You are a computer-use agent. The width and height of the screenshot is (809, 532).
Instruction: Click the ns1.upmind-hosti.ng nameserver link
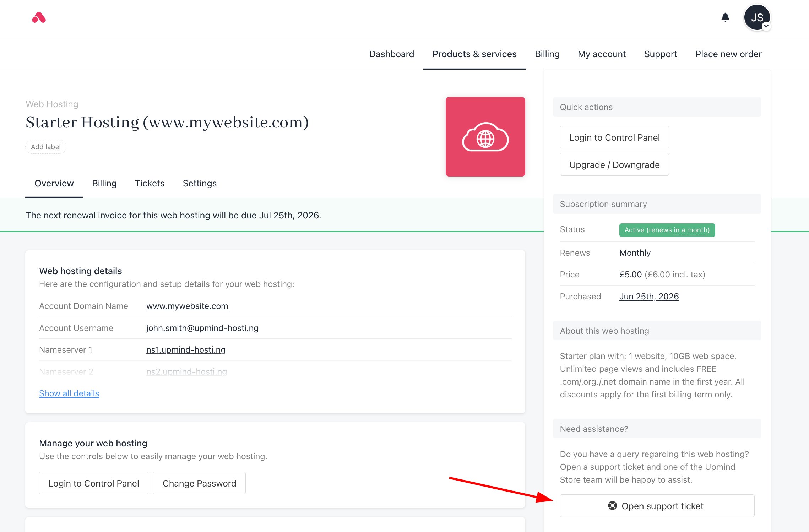186,350
